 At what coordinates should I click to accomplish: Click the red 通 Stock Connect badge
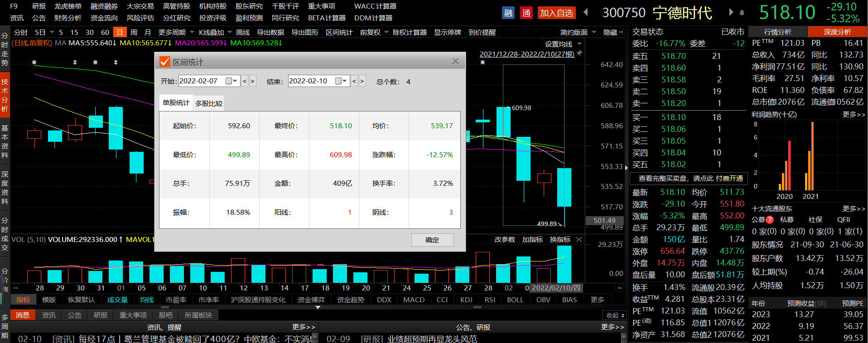point(526,13)
